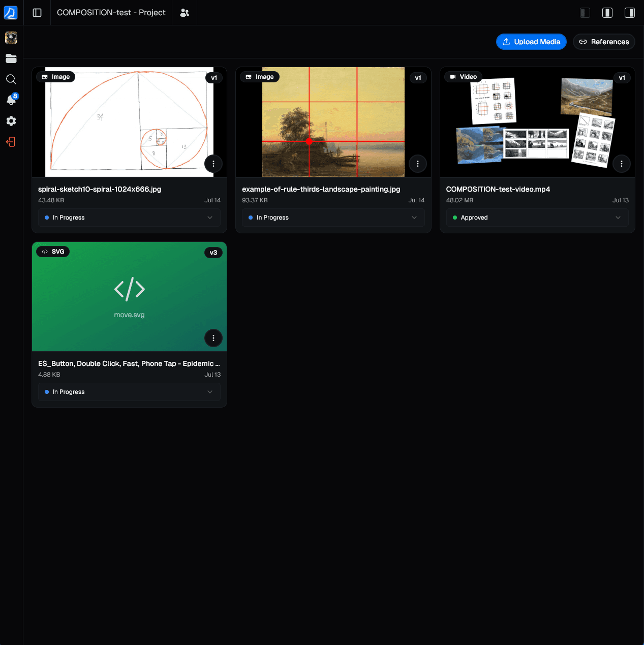The image size is (644, 645).
Task: Click Image type badge on painting card
Action: pyautogui.click(x=260, y=77)
